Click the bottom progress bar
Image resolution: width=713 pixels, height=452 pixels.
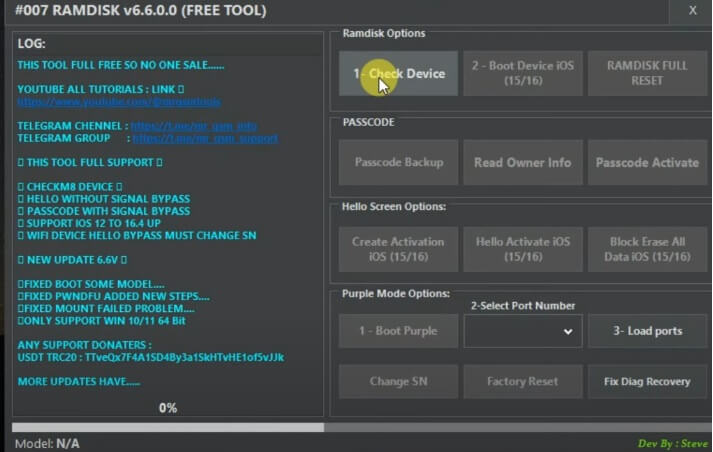(356, 427)
